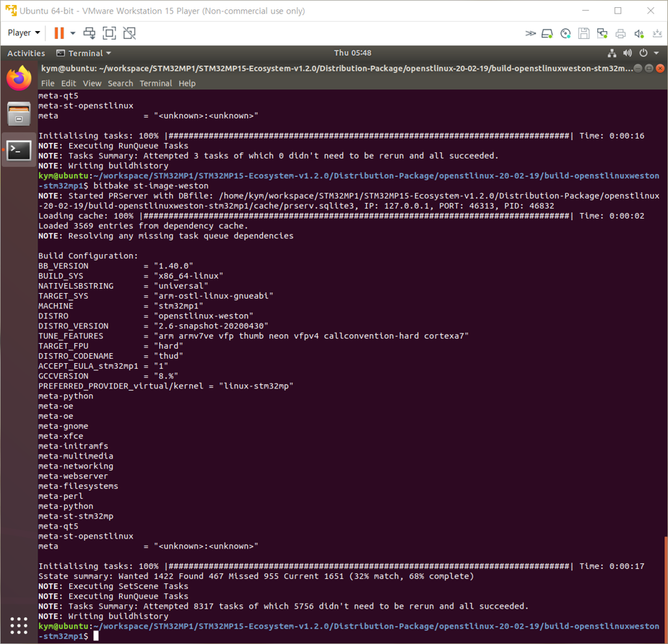
Task: Open the Files manager from the dock
Action: tap(19, 114)
